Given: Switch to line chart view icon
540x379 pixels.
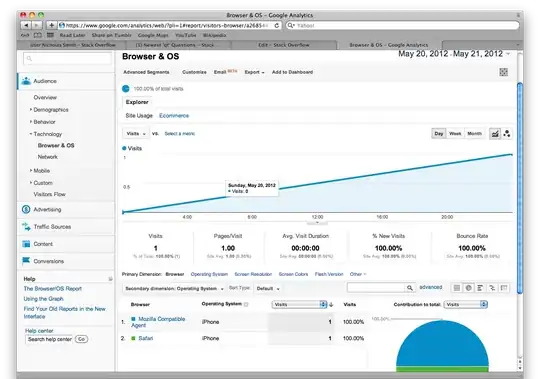Looking at the screenshot, I should [x=495, y=134].
